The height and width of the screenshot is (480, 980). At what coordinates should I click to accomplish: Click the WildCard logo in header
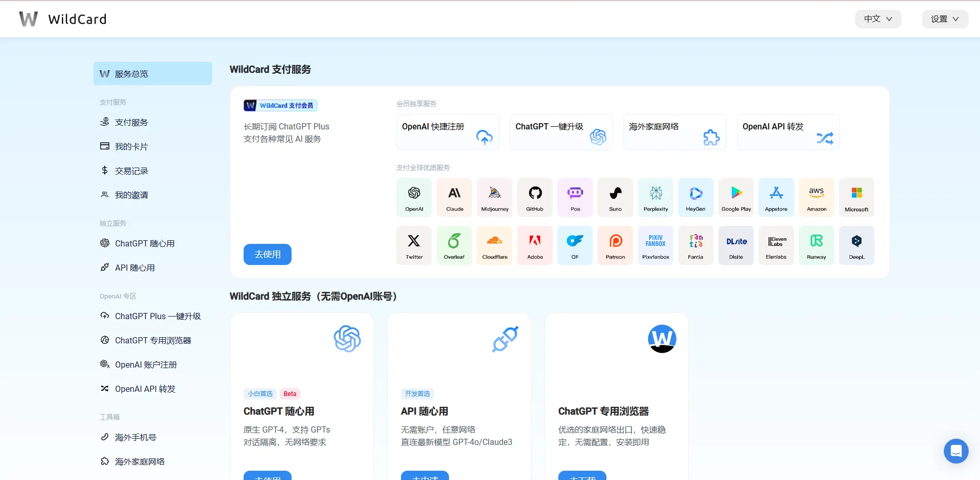point(62,19)
